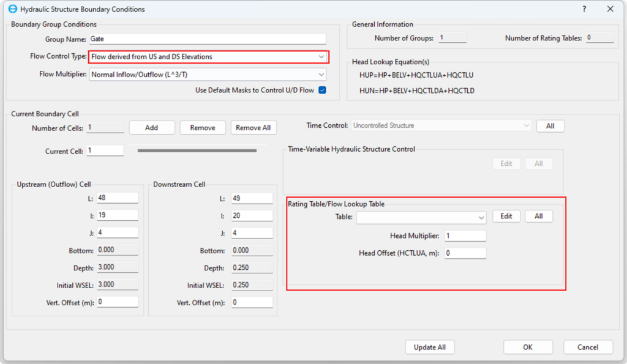
Task: Click the Head Lookup Equation(s) label
Action: [391, 62]
